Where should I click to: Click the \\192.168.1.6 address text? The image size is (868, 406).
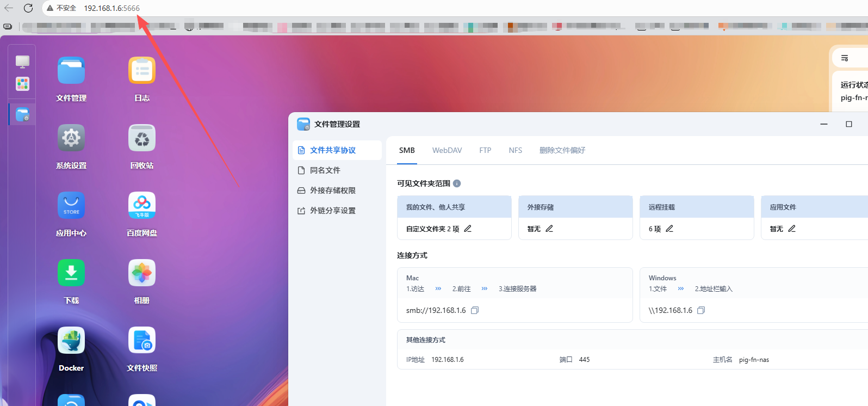(x=671, y=310)
